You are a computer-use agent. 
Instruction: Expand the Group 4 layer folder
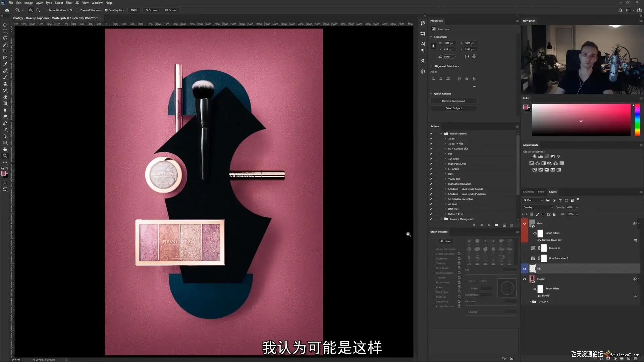tap(530, 302)
